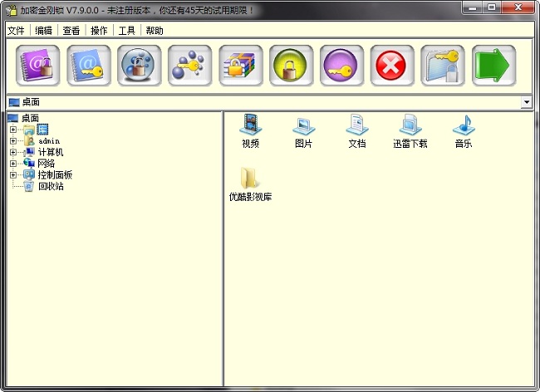Click the locked archive books toolbar icon
540x392 pixels.
(241, 65)
